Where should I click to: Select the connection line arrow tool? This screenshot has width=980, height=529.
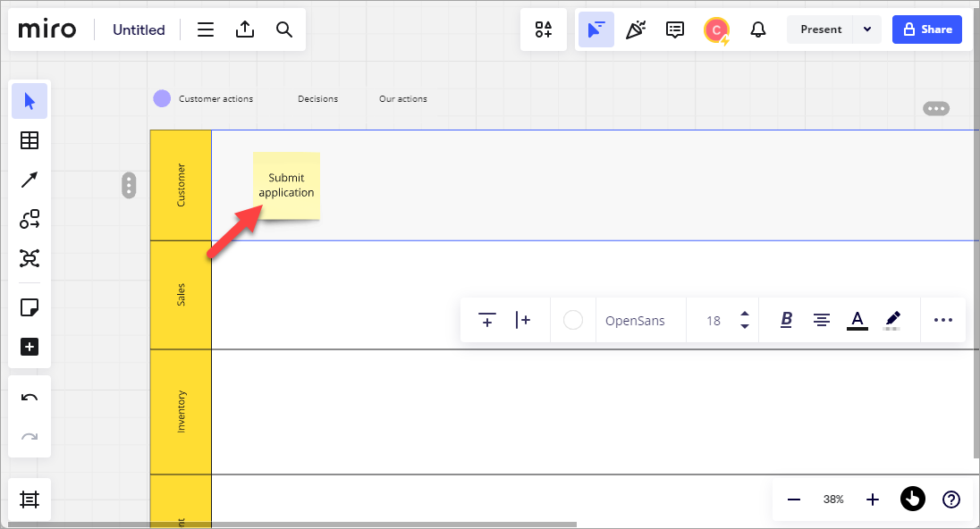30,180
